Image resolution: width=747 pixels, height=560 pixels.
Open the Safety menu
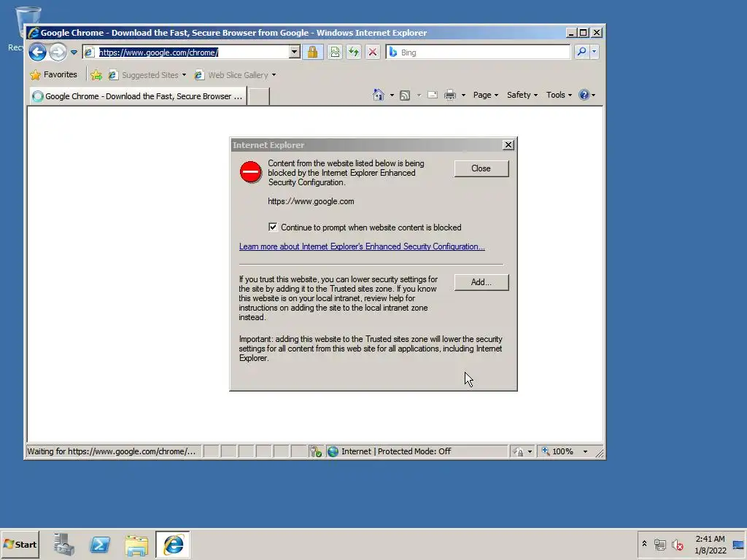522,95
